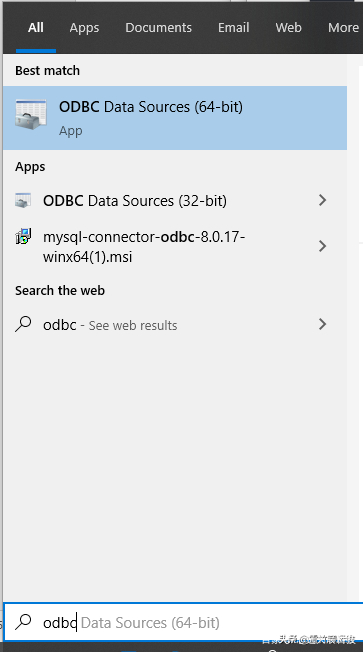Click the mysql-connector-odbc installer file icon
Screen dimensions: 363x652
point(23,236)
